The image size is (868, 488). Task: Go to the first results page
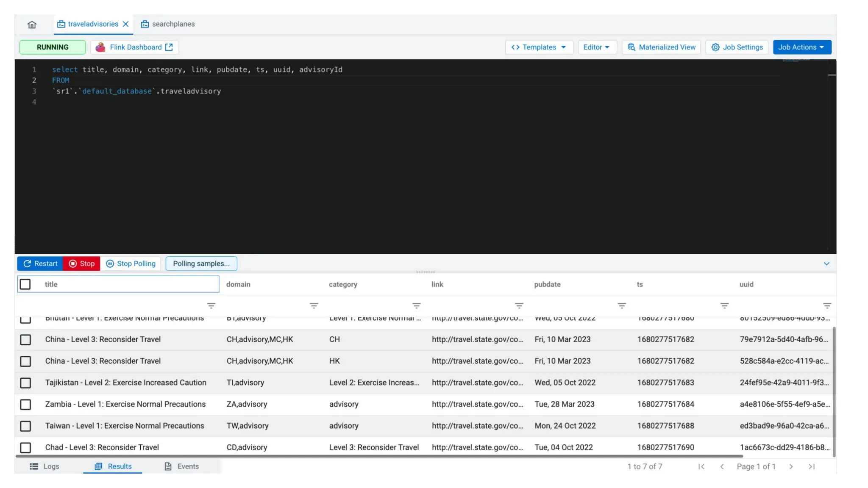click(x=701, y=466)
